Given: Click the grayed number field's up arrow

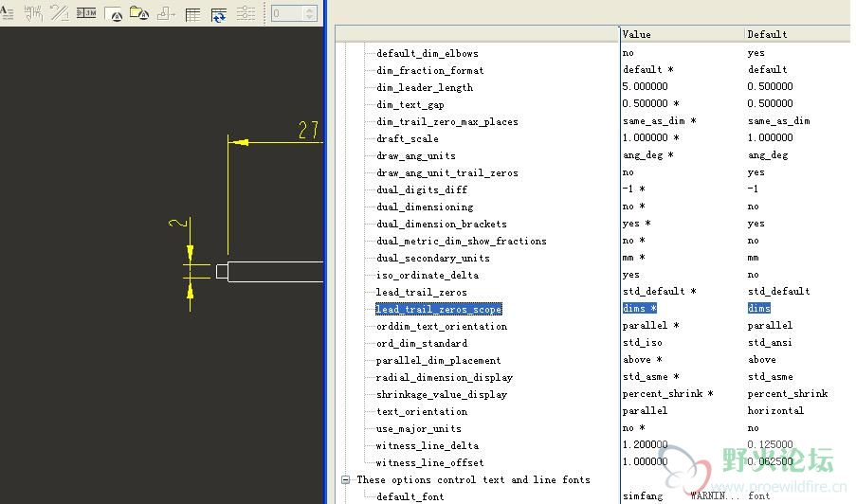Looking at the screenshot, I should tap(310, 9).
